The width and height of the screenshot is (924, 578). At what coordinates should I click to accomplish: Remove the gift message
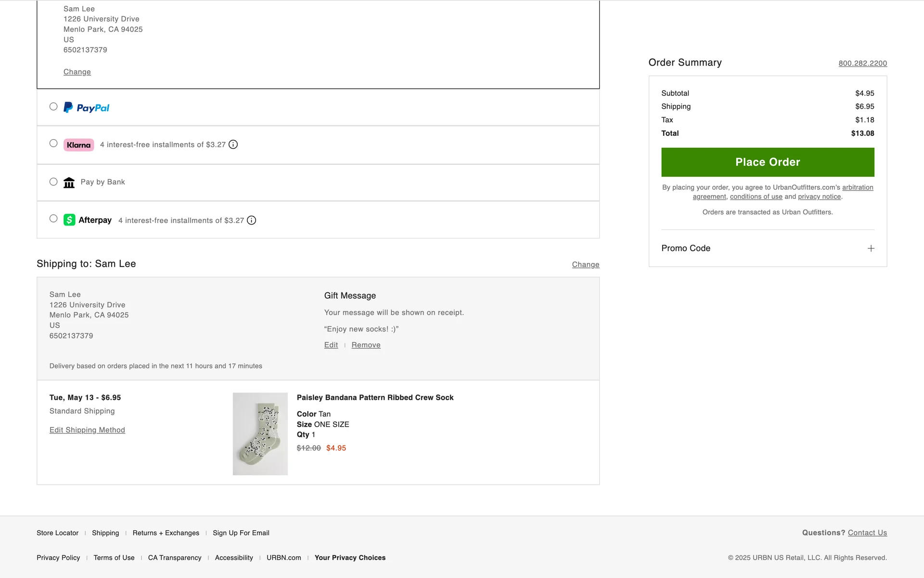click(366, 345)
